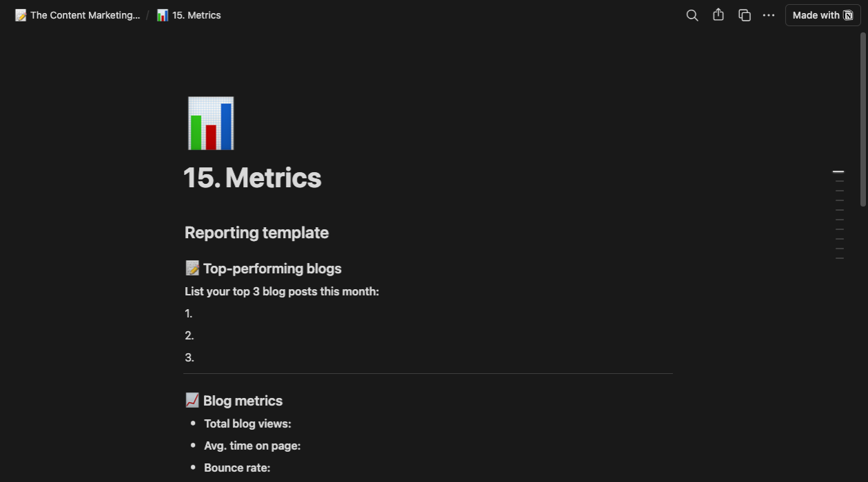Click the 15. Metrics page title
This screenshot has height=482, width=868.
point(253,178)
